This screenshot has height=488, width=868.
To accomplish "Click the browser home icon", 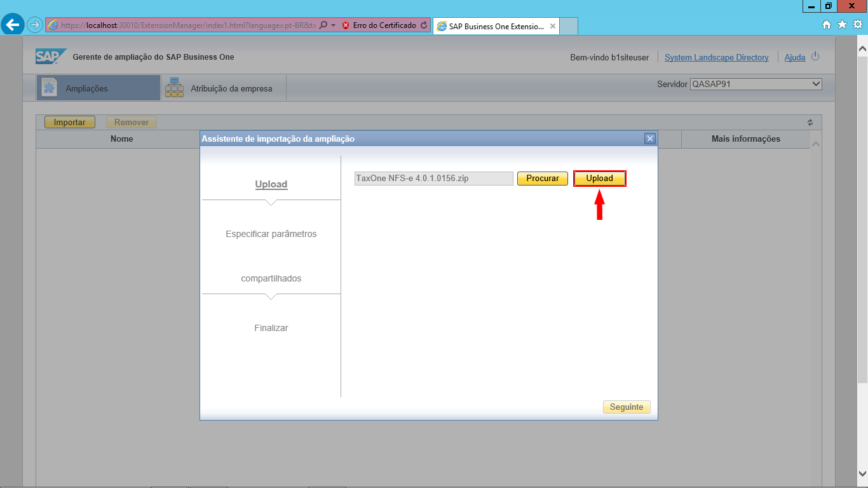I will (827, 25).
